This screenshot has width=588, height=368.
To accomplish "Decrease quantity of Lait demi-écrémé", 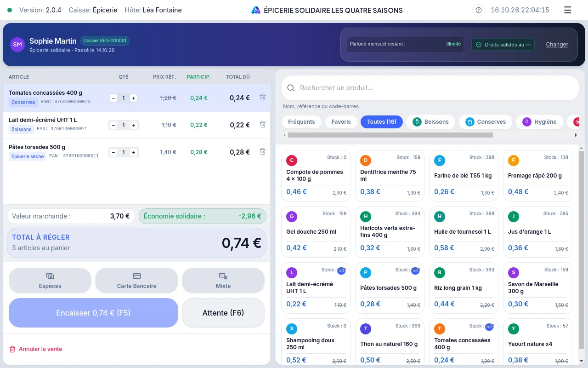I will (113, 125).
